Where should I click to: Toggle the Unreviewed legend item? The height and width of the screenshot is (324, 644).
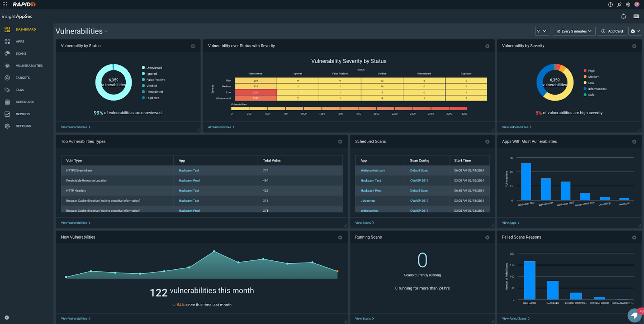[x=154, y=68]
